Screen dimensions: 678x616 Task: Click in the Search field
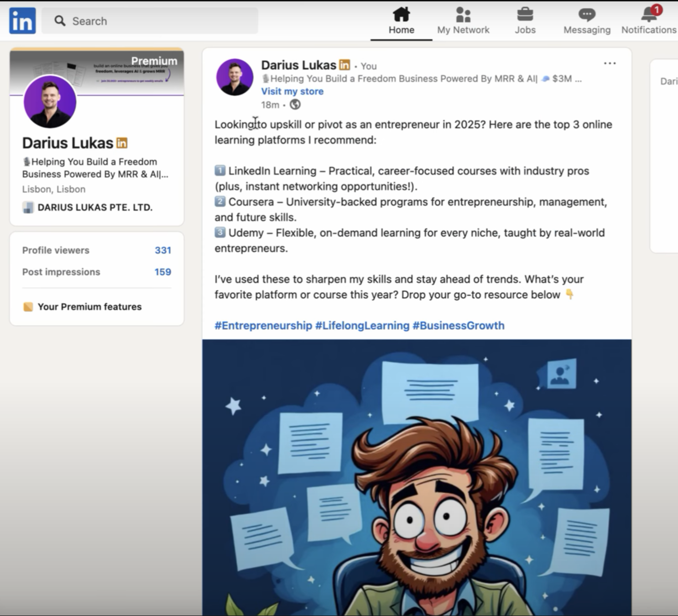click(151, 21)
